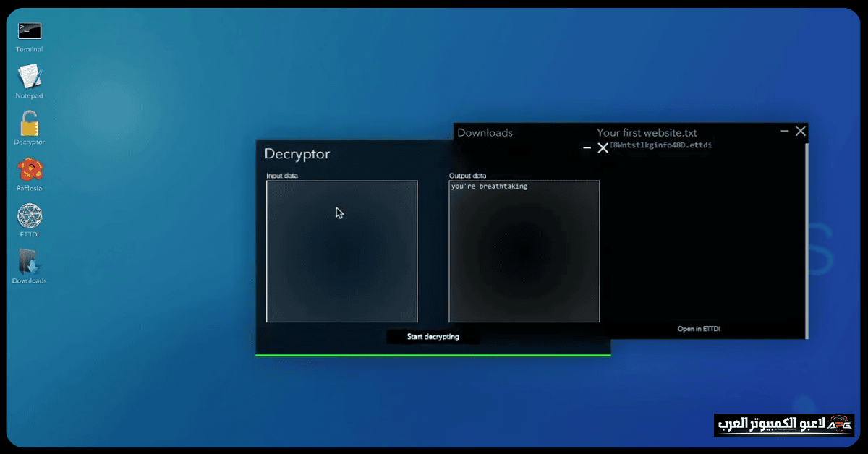This screenshot has height=454, width=868.
Task: Close the Downloads window
Action: (800, 131)
